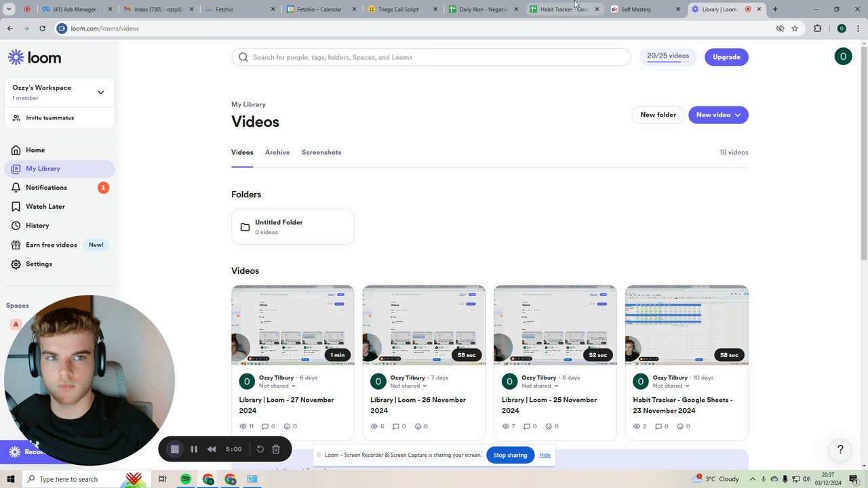Open Home in the sidebar
This screenshot has width=868, height=488.
click(35, 150)
